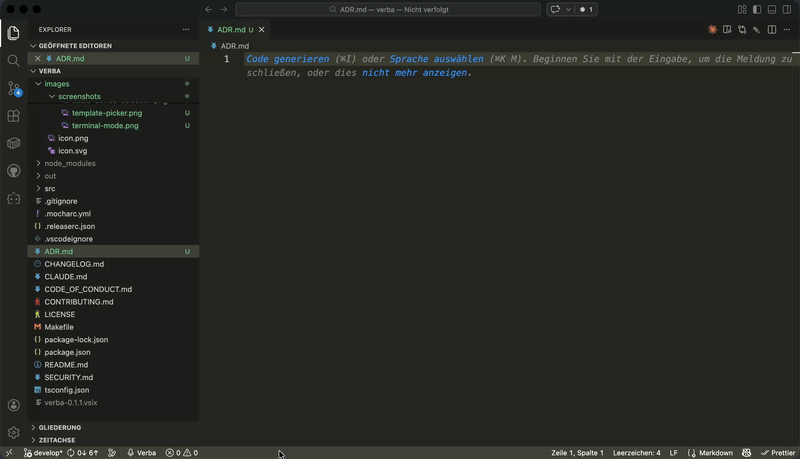Expand the node_modules folder
Screen dimensions: 800x459
pos(69,163)
